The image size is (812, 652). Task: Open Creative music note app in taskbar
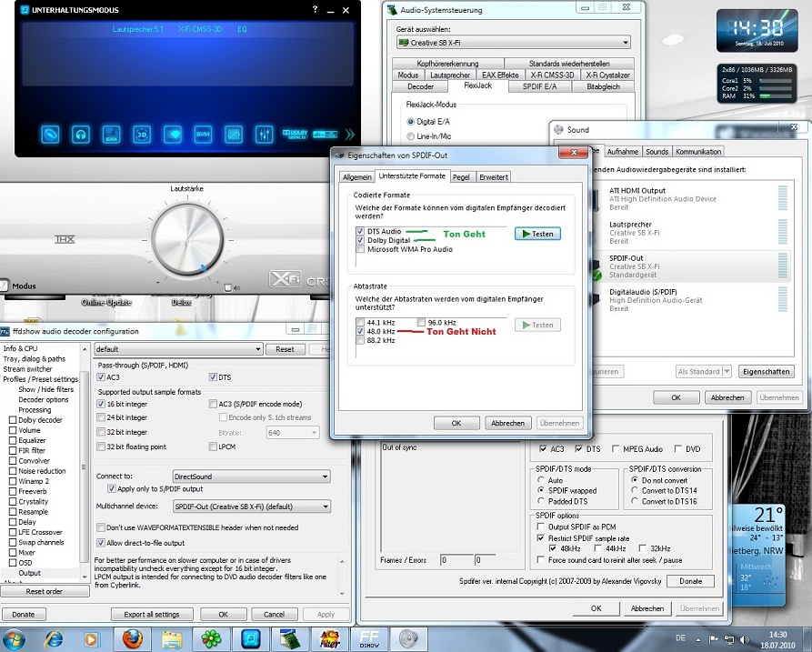[251, 639]
